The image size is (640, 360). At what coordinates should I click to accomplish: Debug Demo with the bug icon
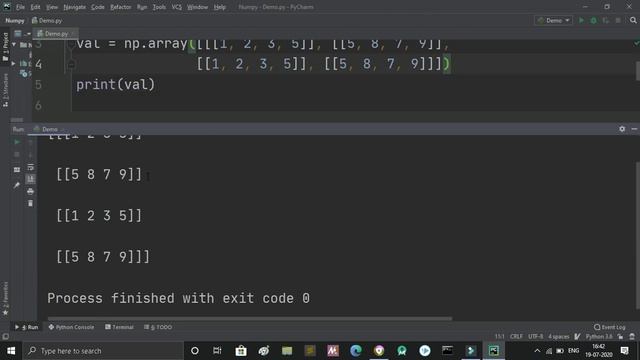click(593, 20)
